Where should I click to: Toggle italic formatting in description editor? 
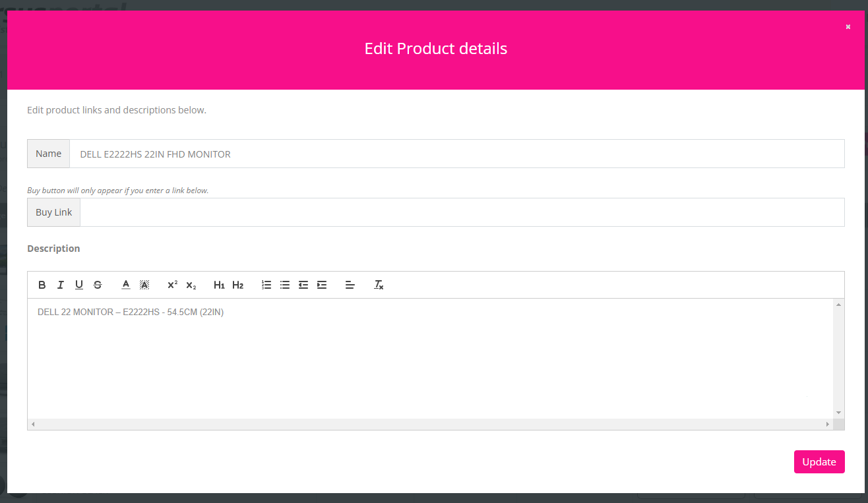[61, 285]
